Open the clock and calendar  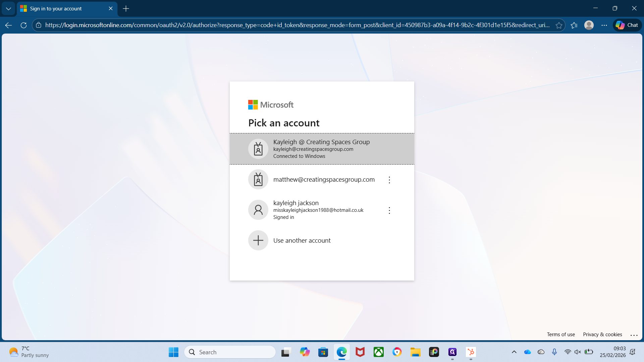point(612,352)
